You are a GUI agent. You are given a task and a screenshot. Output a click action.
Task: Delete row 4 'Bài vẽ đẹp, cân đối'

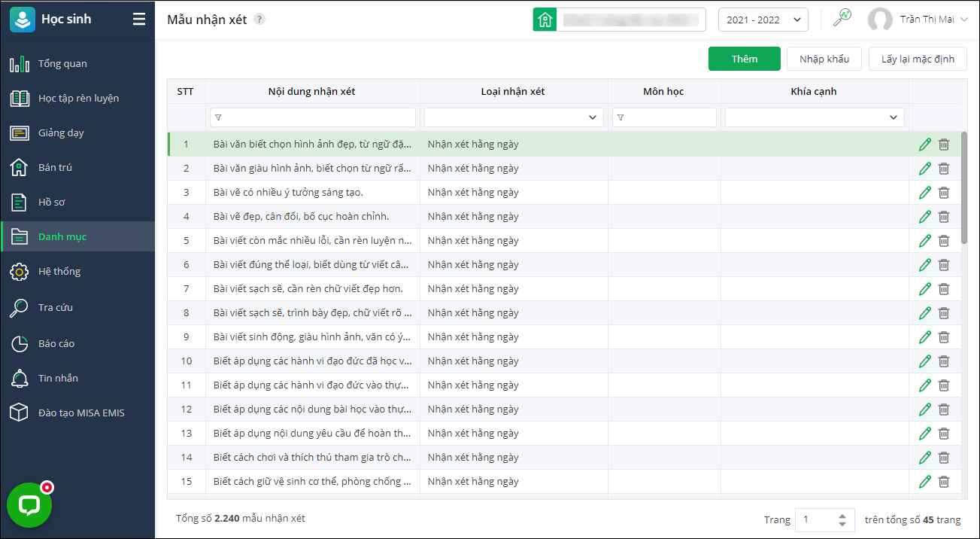[x=944, y=217]
